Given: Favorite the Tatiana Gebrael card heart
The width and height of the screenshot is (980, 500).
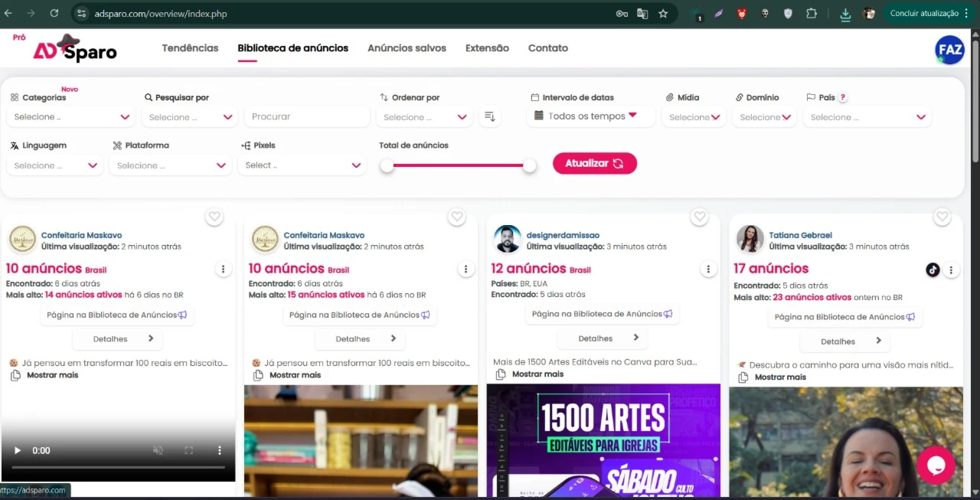Looking at the screenshot, I should [x=942, y=217].
